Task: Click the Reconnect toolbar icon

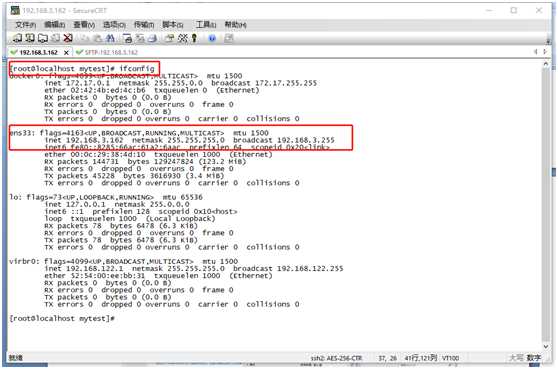Action: [x=56, y=38]
